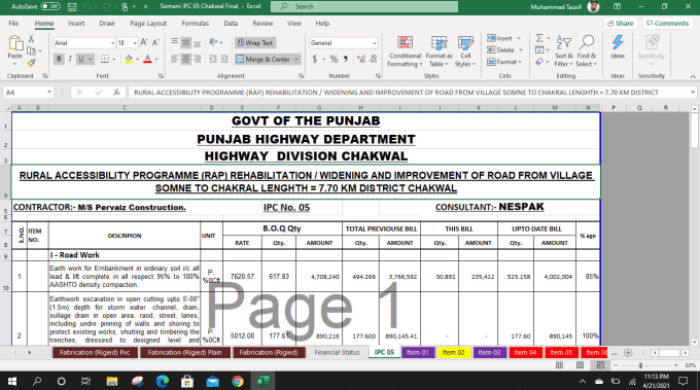
Task: Click the Ideas lightning icon
Action: [x=618, y=43]
